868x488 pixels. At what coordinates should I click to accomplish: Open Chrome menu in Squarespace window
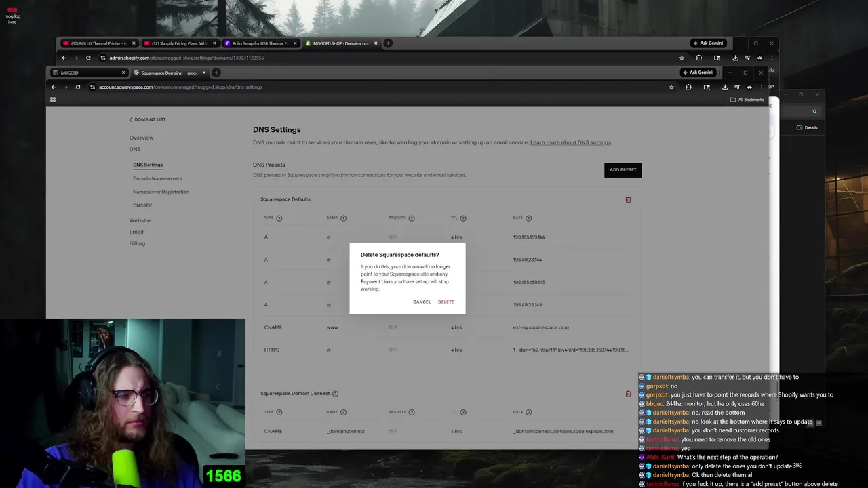(x=762, y=87)
